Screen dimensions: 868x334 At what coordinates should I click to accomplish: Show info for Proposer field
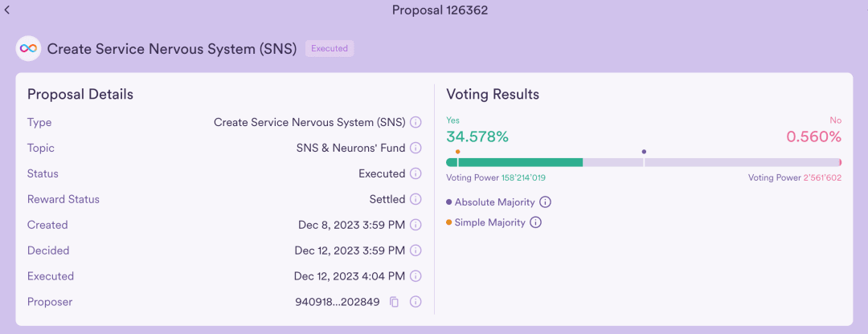(416, 302)
